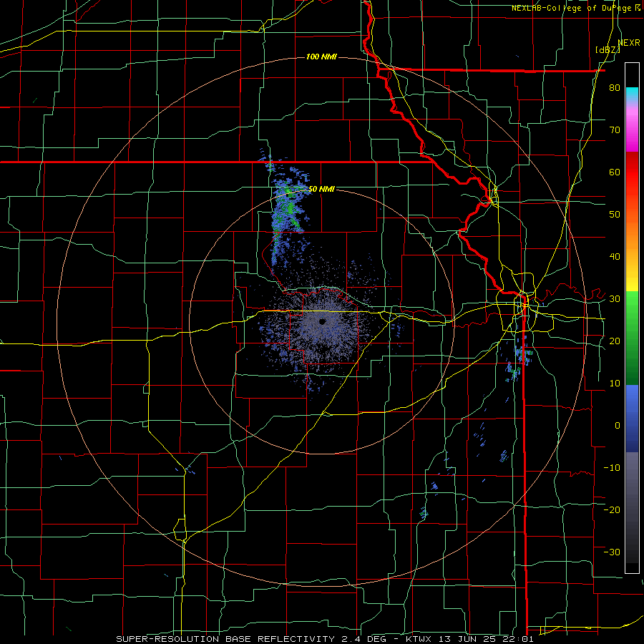Click the 70 value on the dBZ scale
Viewport: 644px width, 644px height.
tap(615, 130)
